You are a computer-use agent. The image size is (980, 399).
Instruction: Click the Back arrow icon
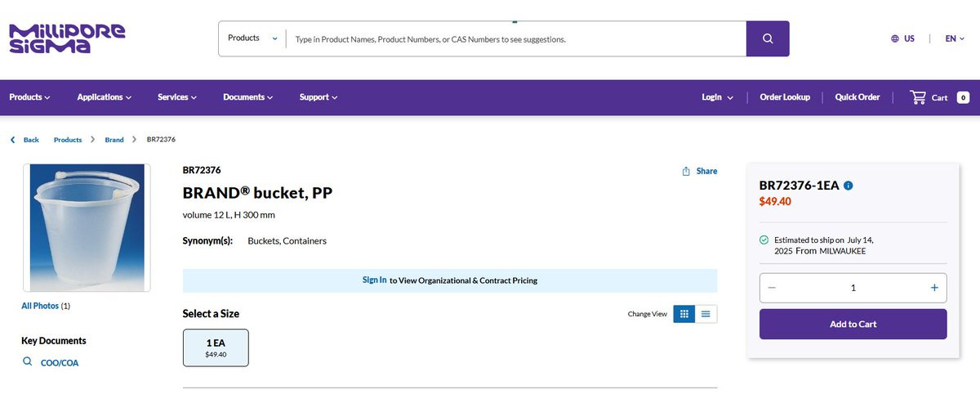[12, 140]
